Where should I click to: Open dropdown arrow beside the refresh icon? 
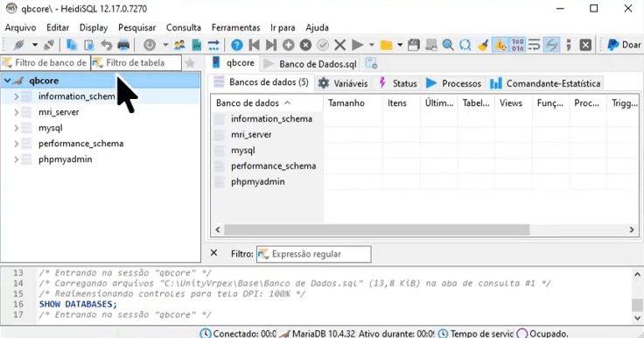165,45
